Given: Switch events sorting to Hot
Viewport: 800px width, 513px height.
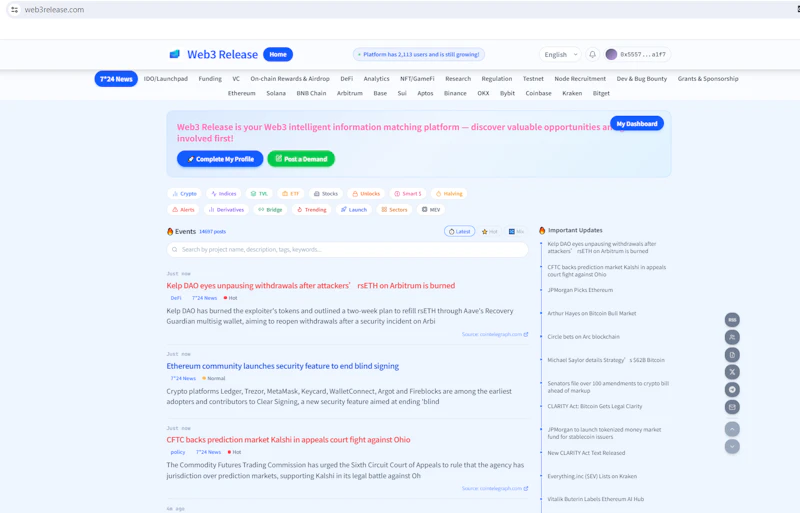Looking at the screenshot, I should (490, 231).
